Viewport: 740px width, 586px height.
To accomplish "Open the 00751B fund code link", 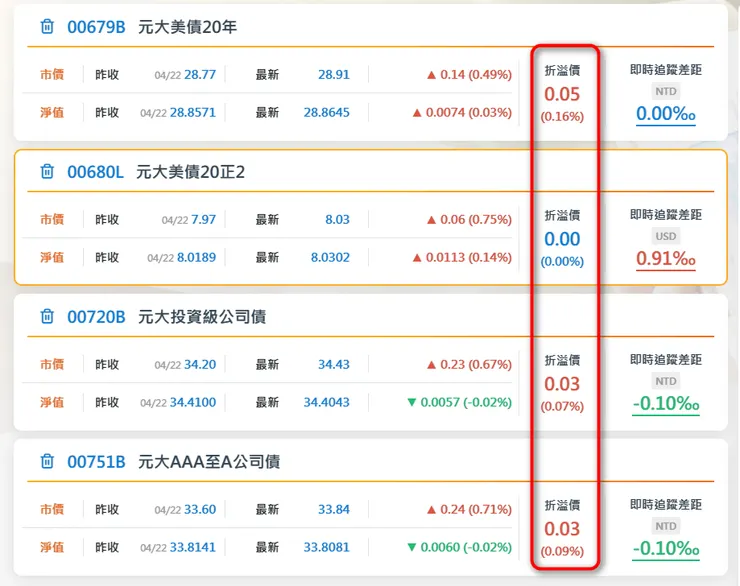I will 96,461.
